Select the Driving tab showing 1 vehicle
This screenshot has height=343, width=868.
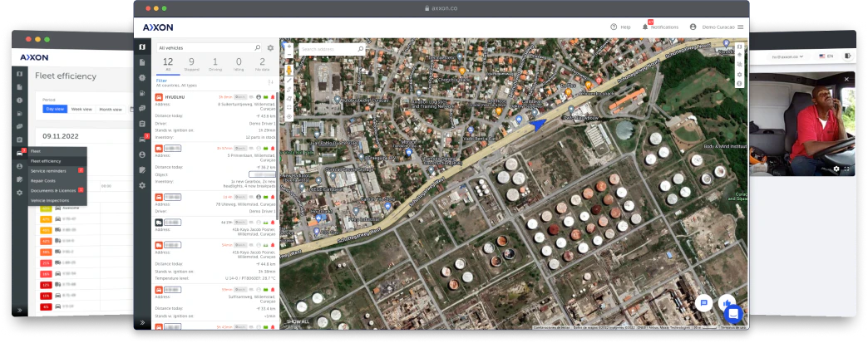pyautogui.click(x=215, y=64)
